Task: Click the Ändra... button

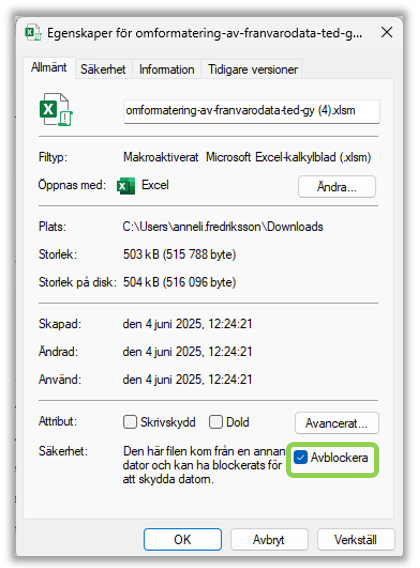Action: click(337, 187)
